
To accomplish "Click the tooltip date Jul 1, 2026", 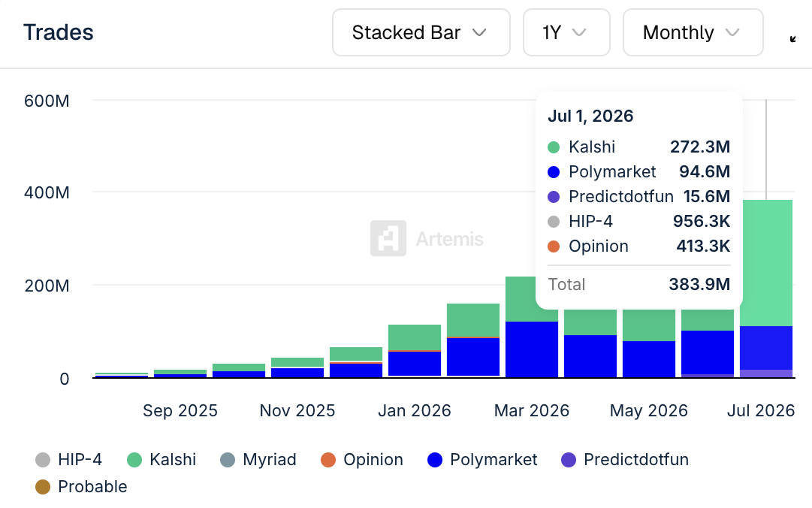I will coord(590,116).
